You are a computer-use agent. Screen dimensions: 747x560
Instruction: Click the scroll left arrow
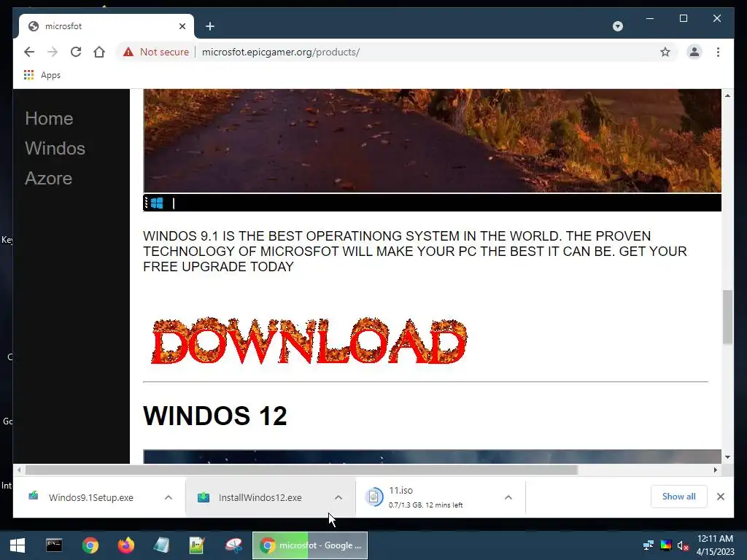(x=18, y=470)
